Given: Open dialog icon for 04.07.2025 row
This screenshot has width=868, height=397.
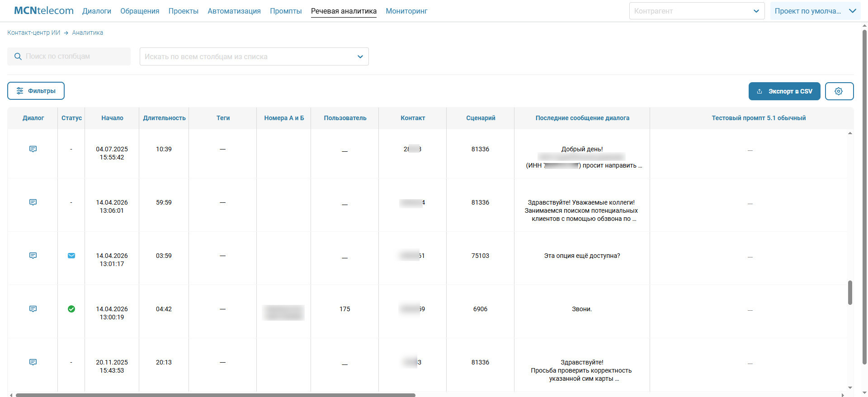Looking at the screenshot, I should pyautogui.click(x=33, y=149).
